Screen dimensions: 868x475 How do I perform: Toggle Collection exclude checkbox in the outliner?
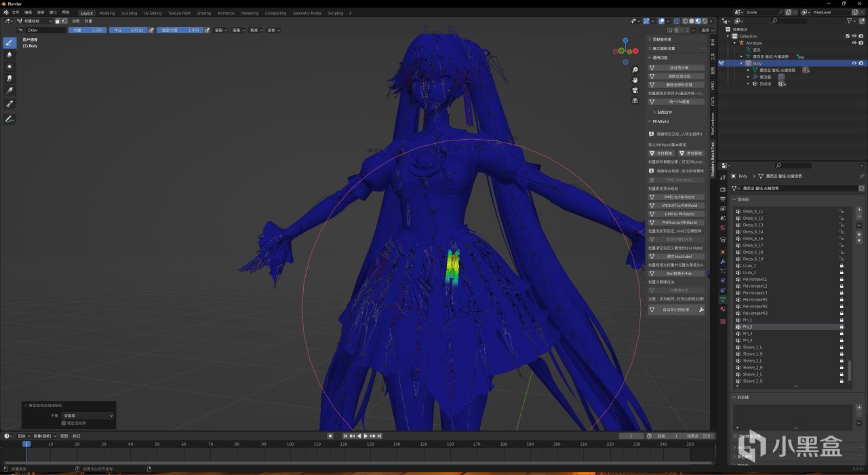point(848,36)
